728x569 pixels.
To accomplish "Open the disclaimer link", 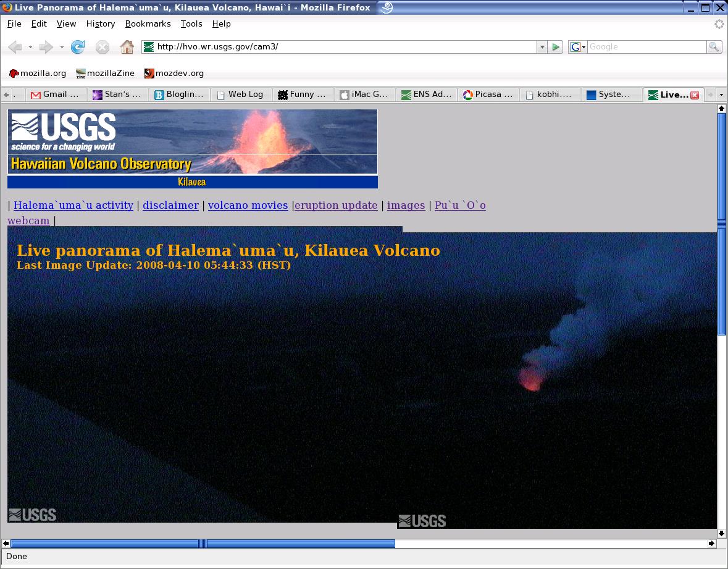I will click(171, 205).
